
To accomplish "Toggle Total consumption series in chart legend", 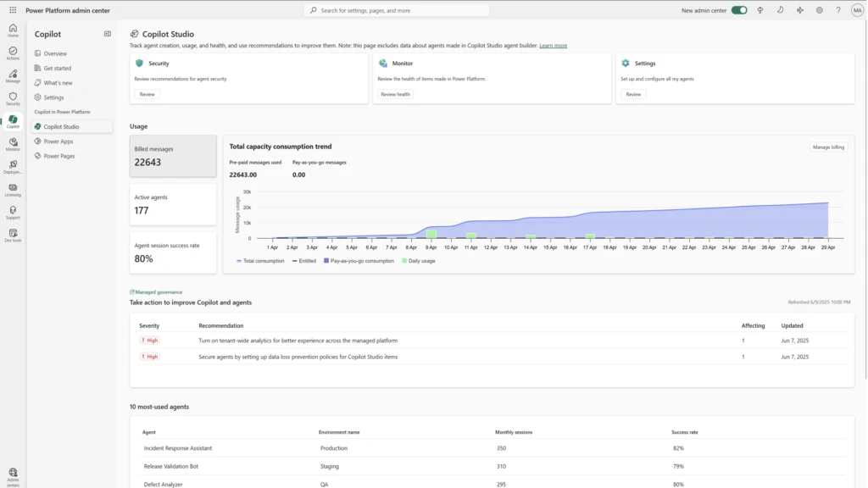I will pos(260,261).
